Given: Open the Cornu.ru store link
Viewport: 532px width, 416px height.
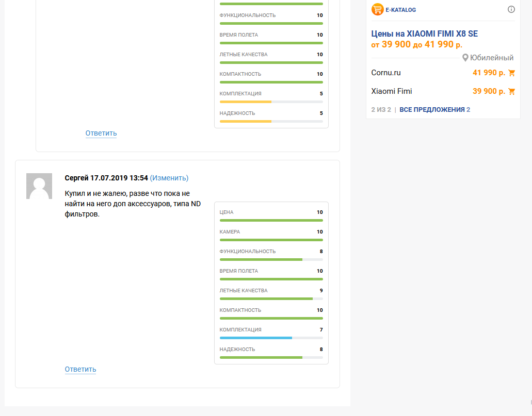Looking at the screenshot, I should pyautogui.click(x=386, y=73).
